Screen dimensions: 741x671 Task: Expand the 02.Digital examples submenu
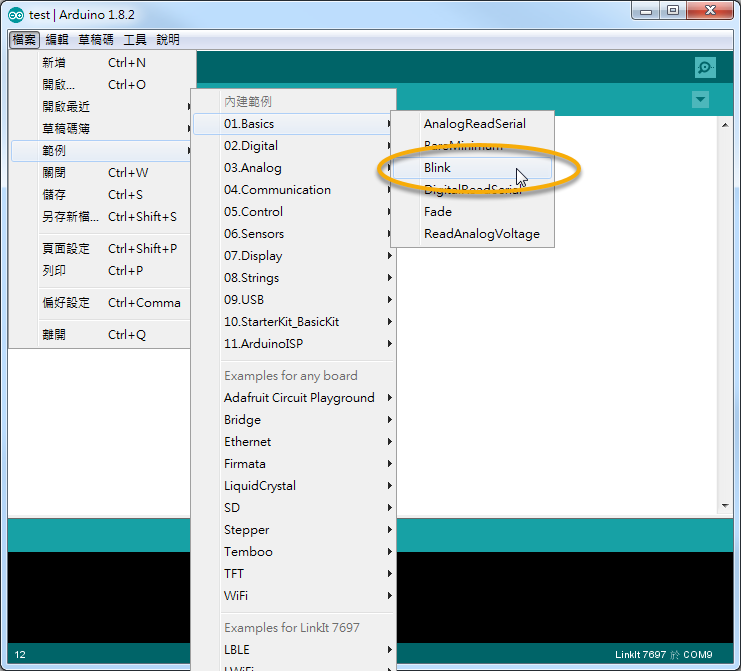coord(294,146)
